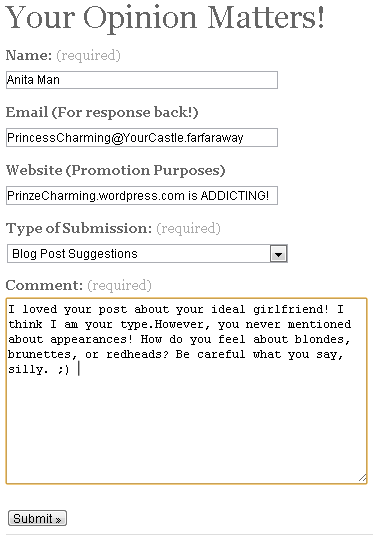Click the Submit » button
The image size is (373, 536).
pyautogui.click(x=37, y=518)
